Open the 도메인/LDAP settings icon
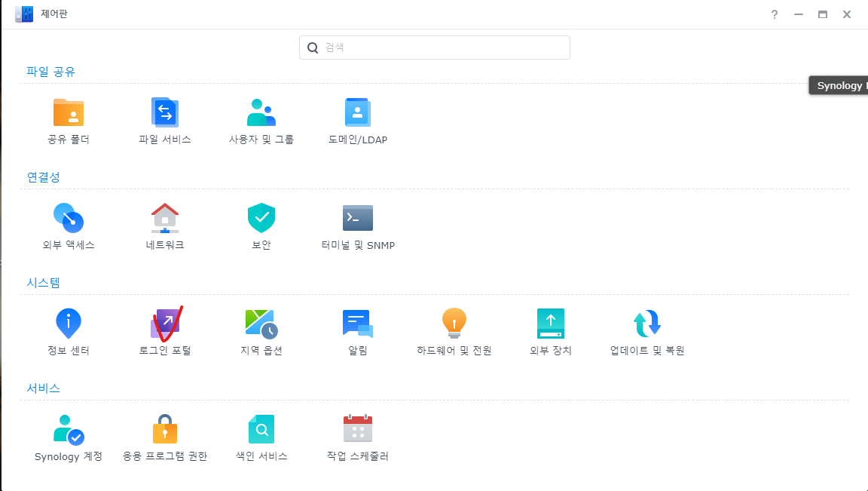868x491 pixels. pos(358,113)
